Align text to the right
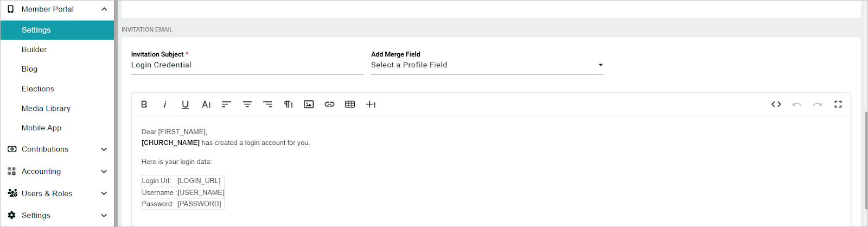868x227 pixels. click(267, 104)
